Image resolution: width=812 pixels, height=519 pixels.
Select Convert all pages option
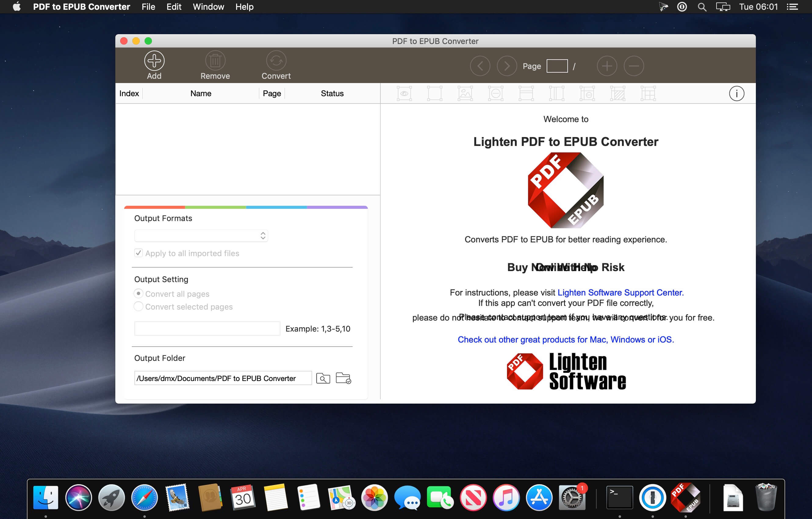coord(138,294)
